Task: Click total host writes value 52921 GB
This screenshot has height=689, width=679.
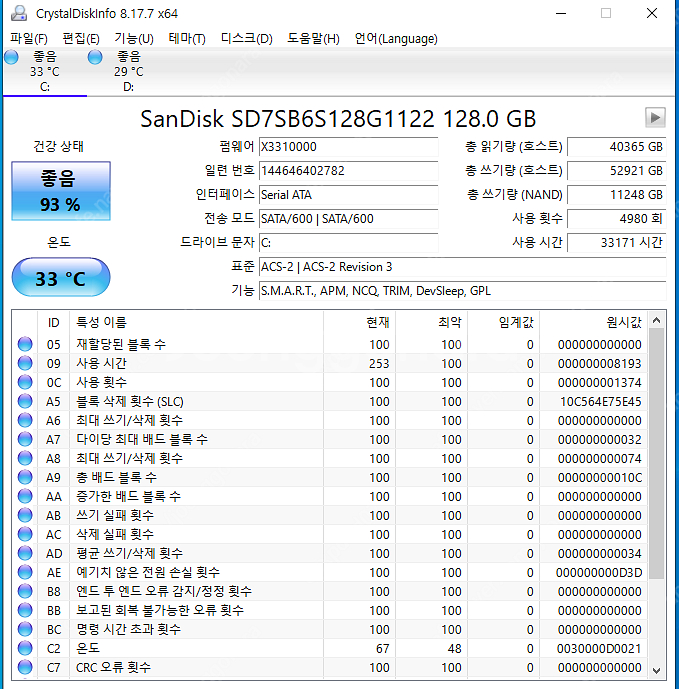Action: pos(617,170)
